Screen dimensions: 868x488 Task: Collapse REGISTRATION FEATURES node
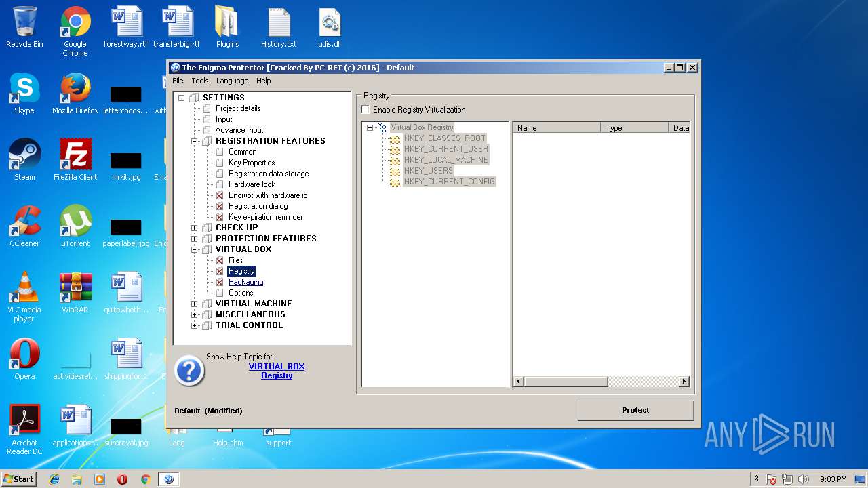point(195,141)
